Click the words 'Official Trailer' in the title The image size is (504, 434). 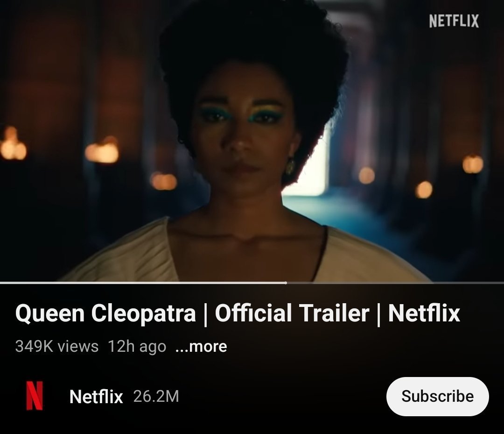point(292,313)
